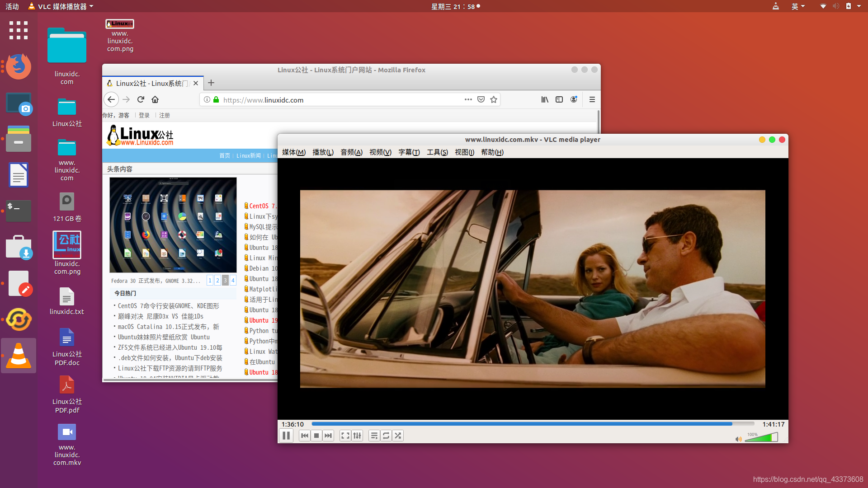Viewport: 868px width, 488px height.
Task: Adjust the VLC volume slider
Action: (x=762, y=437)
